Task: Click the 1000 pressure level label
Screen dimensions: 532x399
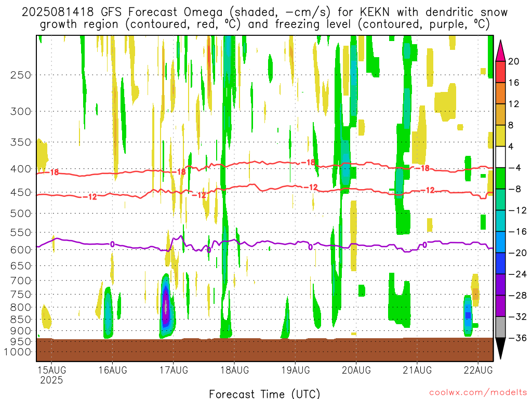Action: [x=18, y=352]
